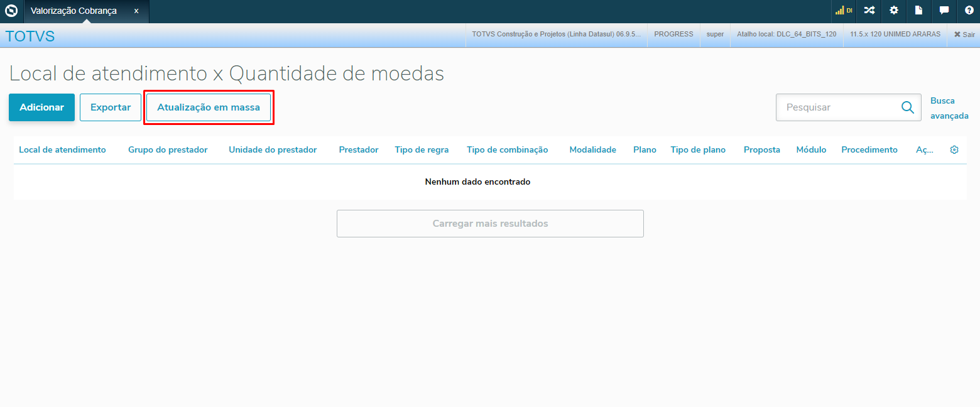This screenshot has width=980, height=407.
Task: Click the TOTVS circular logo icon
Action: [x=11, y=11]
